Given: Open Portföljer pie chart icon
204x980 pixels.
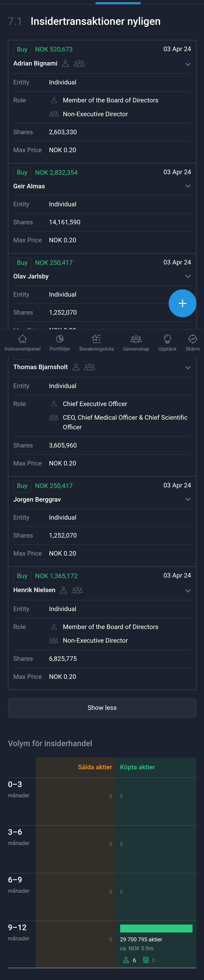Looking at the screenshot, I should pos(60,339).
